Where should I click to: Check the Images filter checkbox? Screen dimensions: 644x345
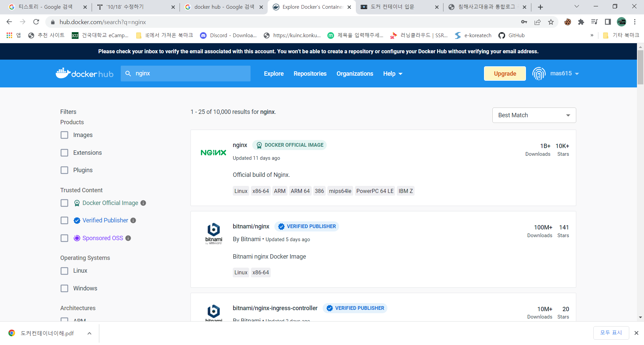point(64,135)
